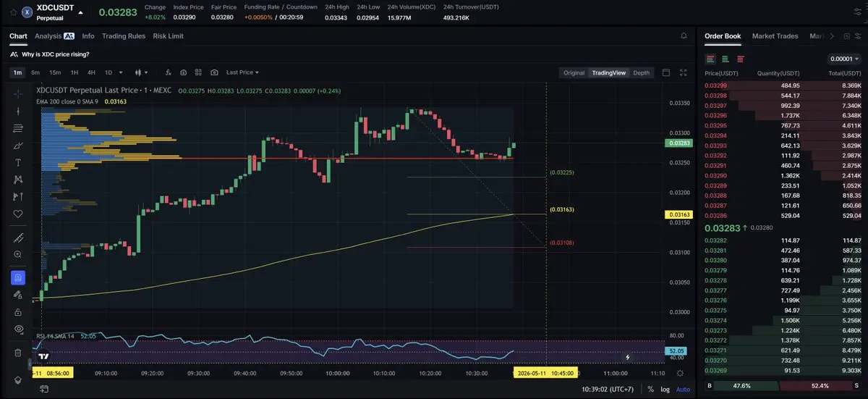Expand more order book tabs arrow
868x399 pixels.
[833, 35]
